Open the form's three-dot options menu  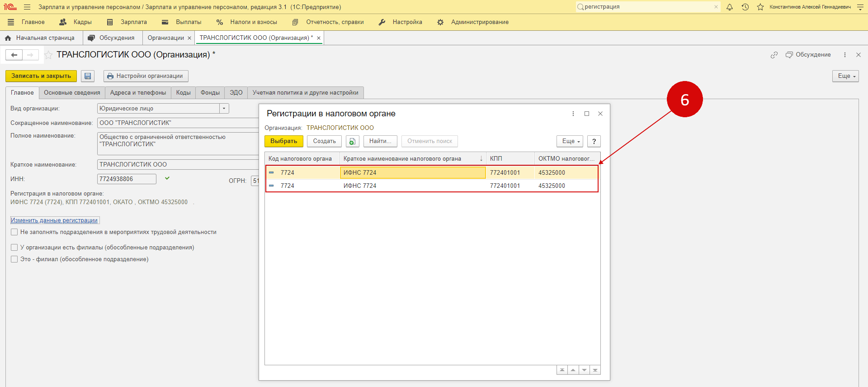[844, 55]
